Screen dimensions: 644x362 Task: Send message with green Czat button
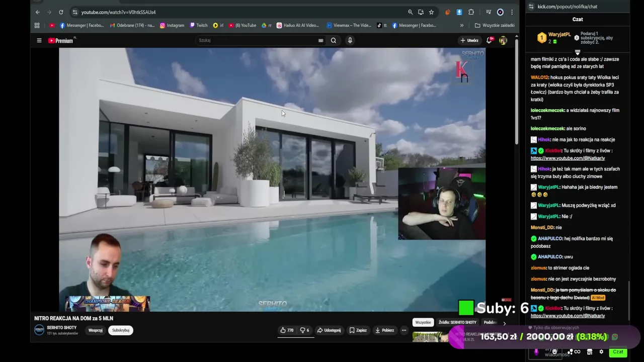[618, 352]
